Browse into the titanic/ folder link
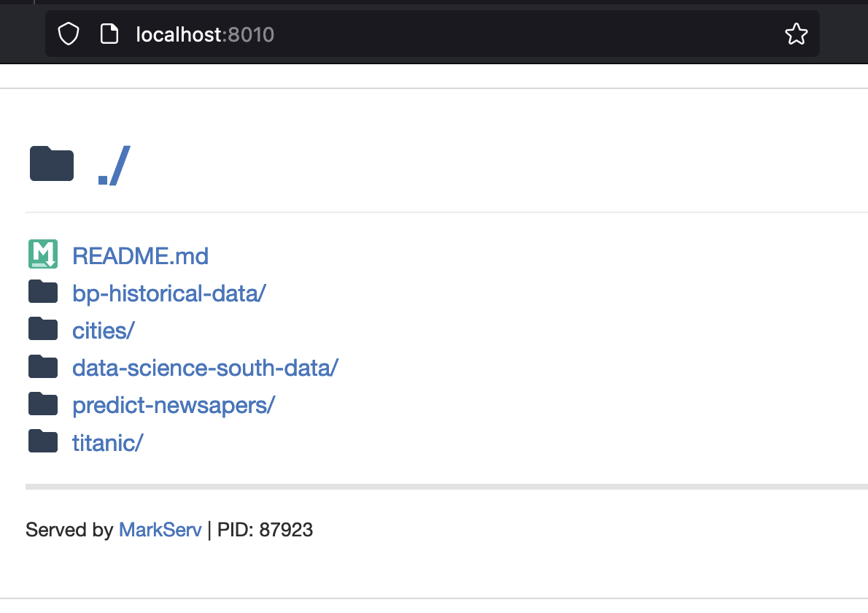Screen dimensions: 868x613 click(108, 442)
